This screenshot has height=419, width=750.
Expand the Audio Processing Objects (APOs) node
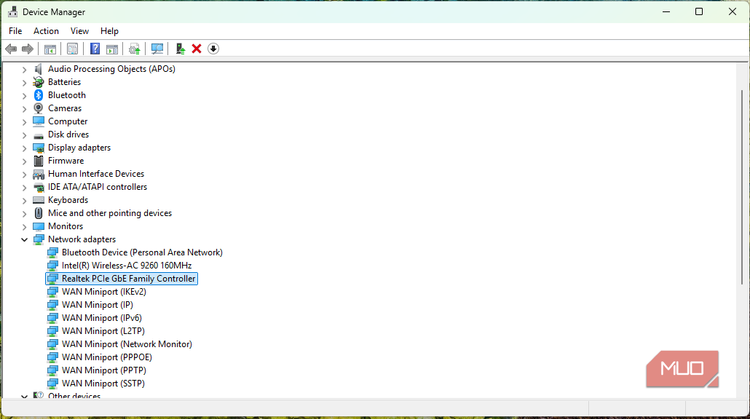tap(24, 69)
